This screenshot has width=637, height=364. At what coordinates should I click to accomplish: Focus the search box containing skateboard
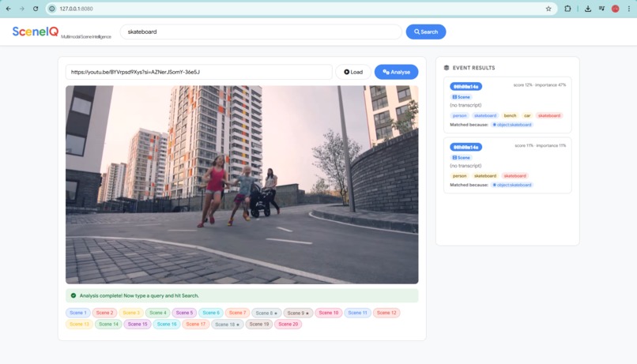pos(261,32)
